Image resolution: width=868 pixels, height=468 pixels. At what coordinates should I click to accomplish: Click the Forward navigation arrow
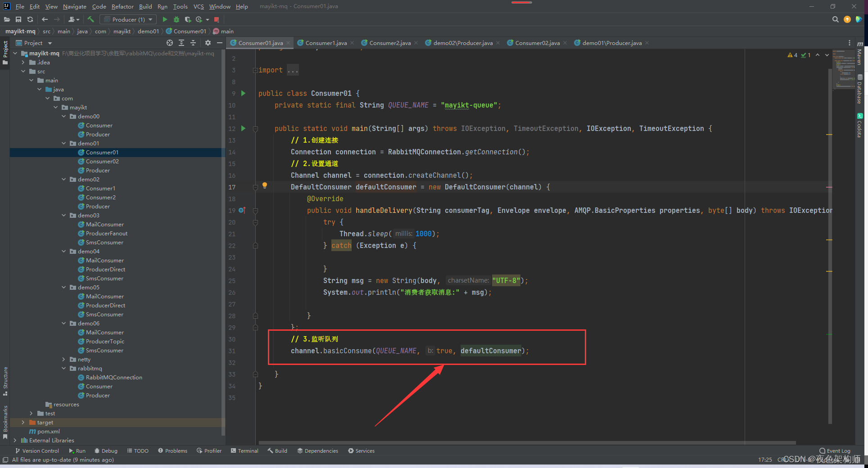pyautogui.click(x=57, y=19)
